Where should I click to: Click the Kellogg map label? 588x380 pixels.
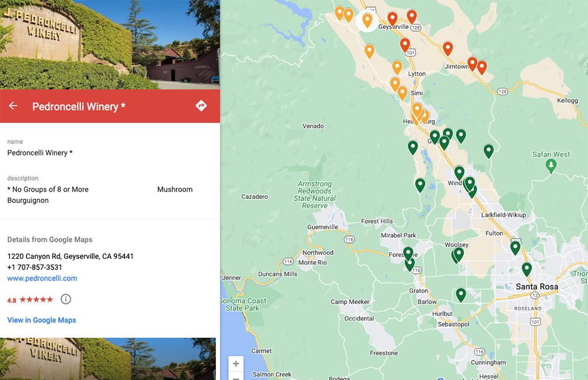(x=567, y=101)
